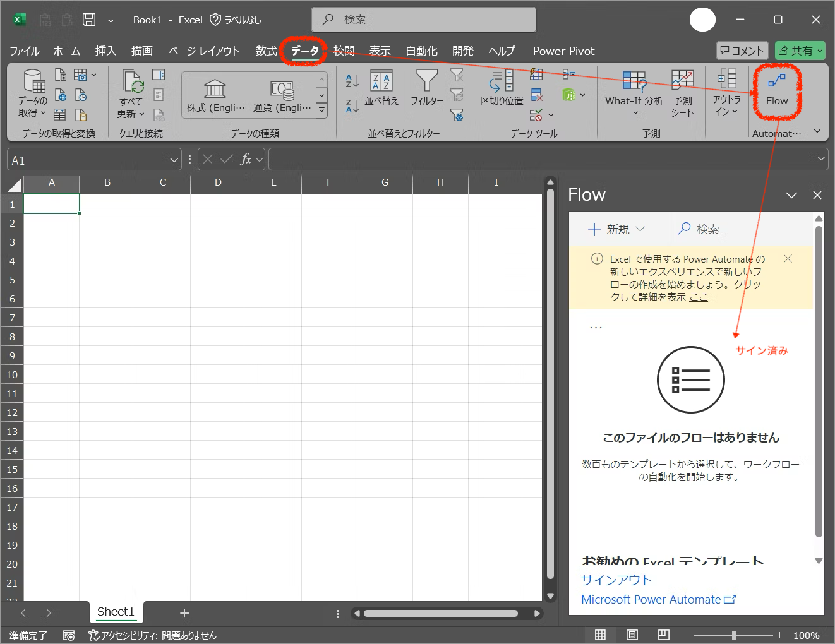
Task: Switch to the 数式 tab
Action: (266, 51)
